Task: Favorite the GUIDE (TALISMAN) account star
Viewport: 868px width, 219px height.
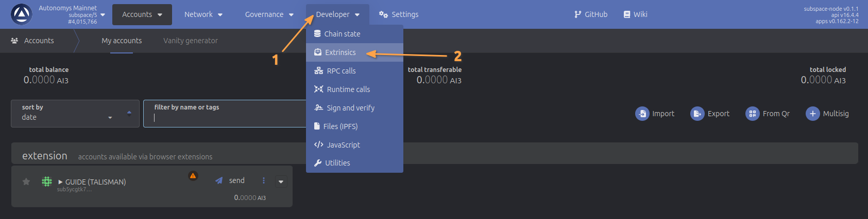Action: (26, 181)
